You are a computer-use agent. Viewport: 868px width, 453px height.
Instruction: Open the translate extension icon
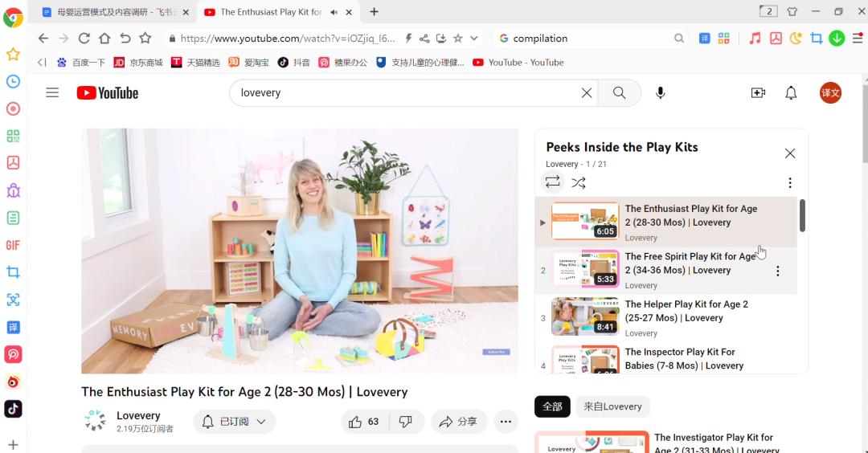(704, 39)
